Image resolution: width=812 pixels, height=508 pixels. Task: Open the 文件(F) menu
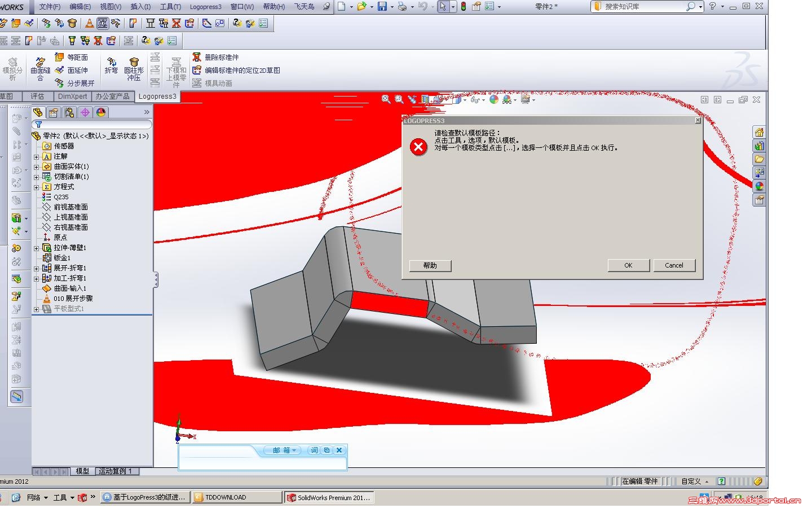click(50, 7)
